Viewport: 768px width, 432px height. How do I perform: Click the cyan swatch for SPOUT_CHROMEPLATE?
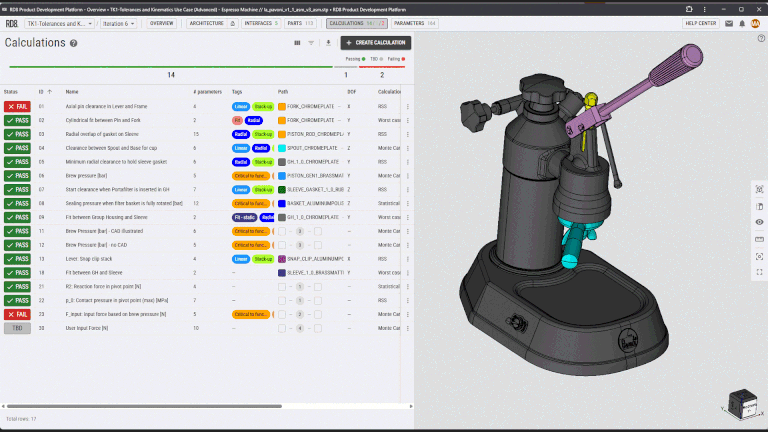pos(282,148)
